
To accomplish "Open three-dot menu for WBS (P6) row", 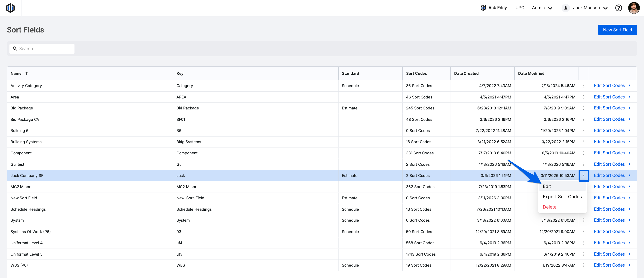I will [583, 265].
